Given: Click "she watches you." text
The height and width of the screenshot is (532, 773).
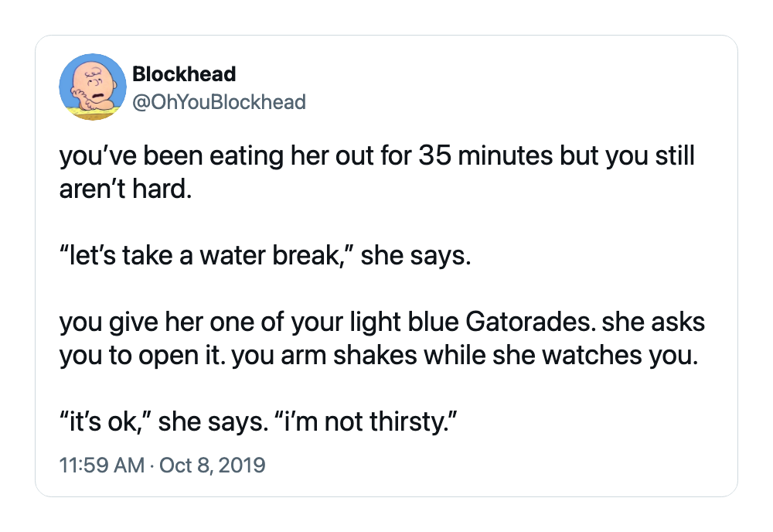Looking at the screenshot, I should (x=595, y=355).
